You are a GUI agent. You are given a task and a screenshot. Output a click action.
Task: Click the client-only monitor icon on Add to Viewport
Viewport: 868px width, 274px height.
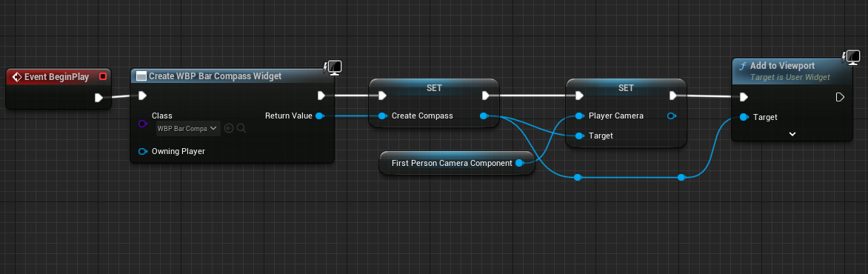coord(852,56)
